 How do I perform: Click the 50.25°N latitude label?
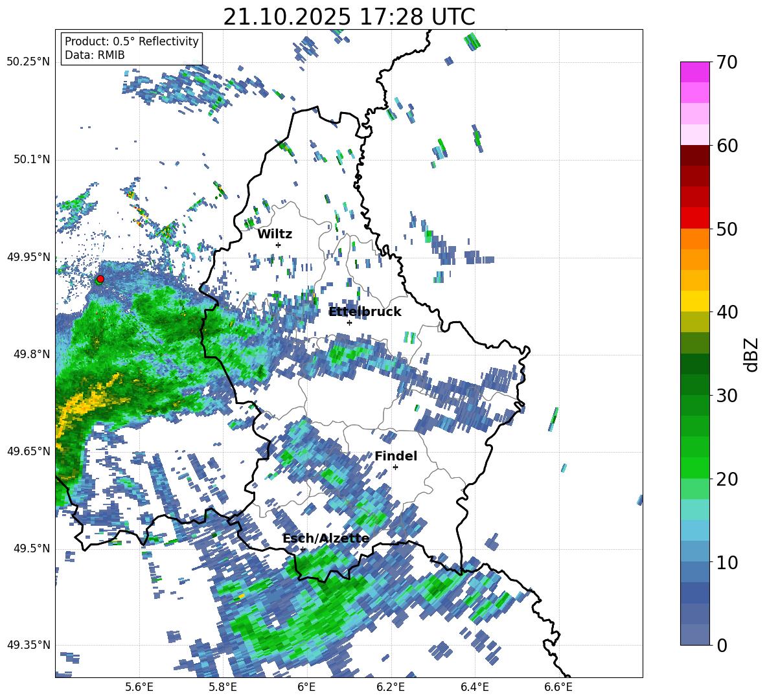[29, 62]
